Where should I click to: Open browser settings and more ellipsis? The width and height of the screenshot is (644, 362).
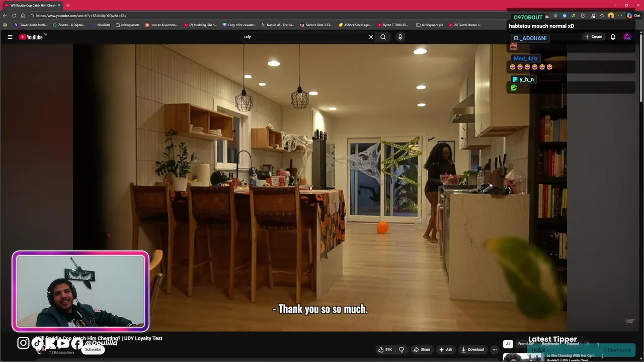[620, 16]
